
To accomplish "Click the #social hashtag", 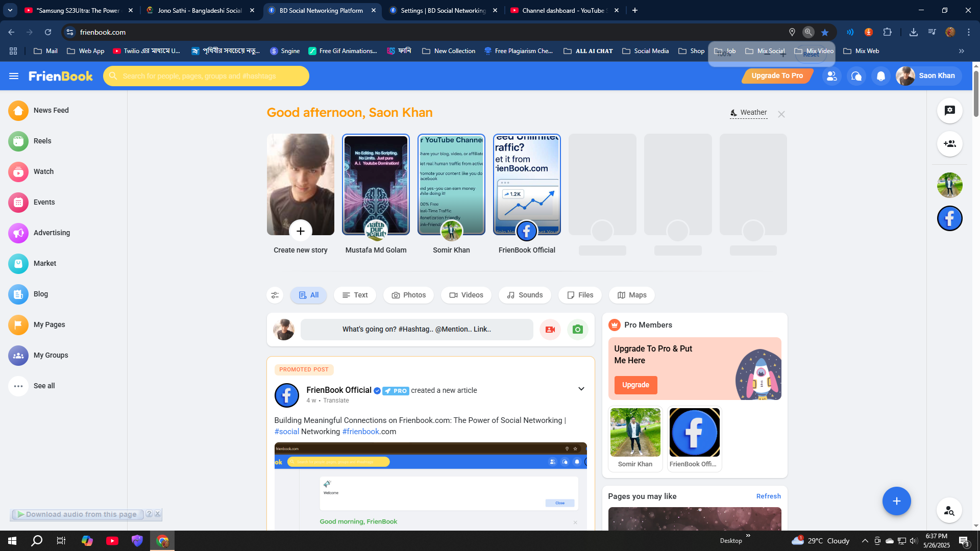I will (287, 432).
